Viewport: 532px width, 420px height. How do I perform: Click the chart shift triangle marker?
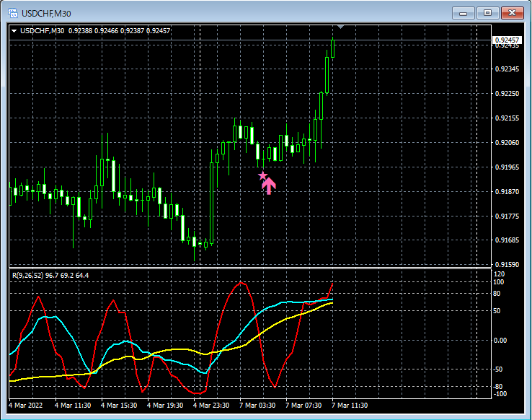[341, 27]
